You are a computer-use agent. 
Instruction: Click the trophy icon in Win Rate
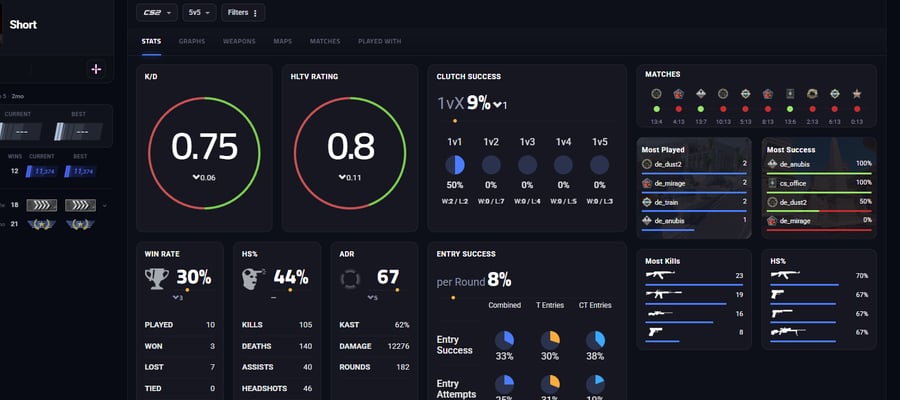coord(157,278)
